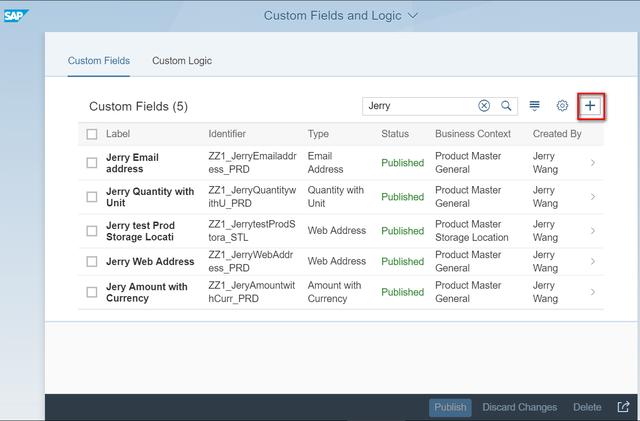Select the Custom Fields tab
This screenshot has height=421, width=640.
[99, 61]
